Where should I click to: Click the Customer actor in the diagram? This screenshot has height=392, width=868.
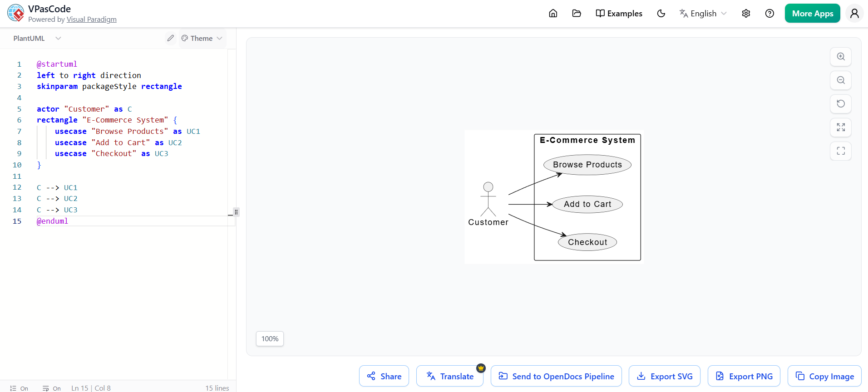[488, 204]
